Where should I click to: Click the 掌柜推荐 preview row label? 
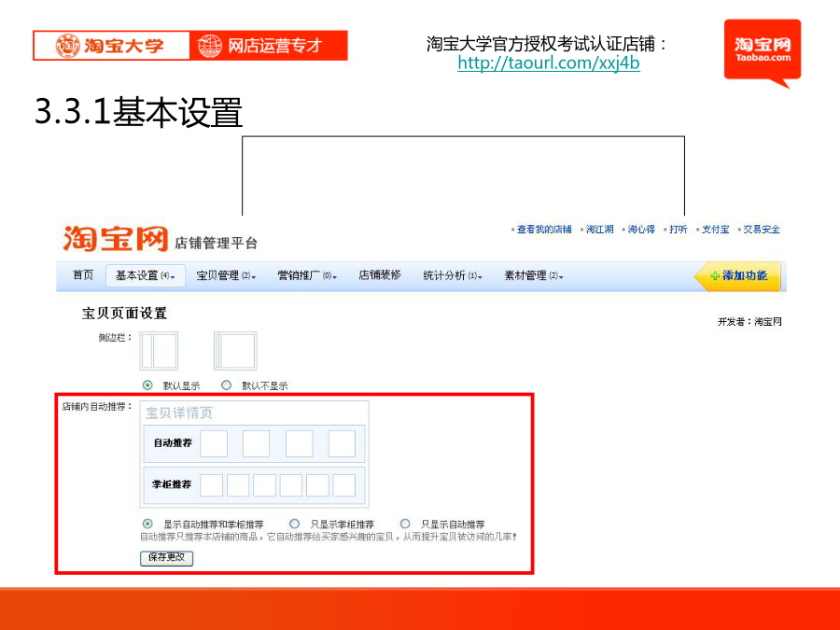click(x=172, y=484)
